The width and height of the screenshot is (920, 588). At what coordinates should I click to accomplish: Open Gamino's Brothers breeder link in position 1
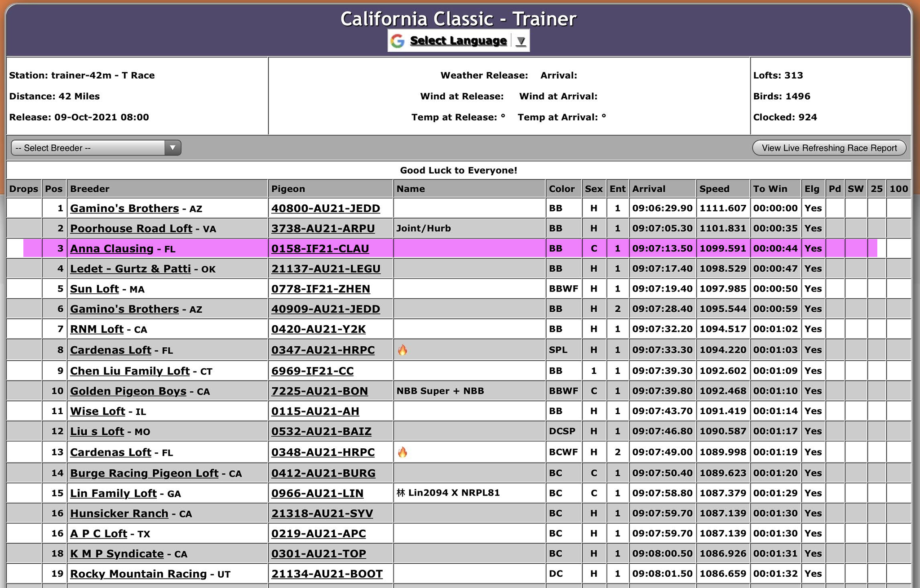[x=124, y=208]
